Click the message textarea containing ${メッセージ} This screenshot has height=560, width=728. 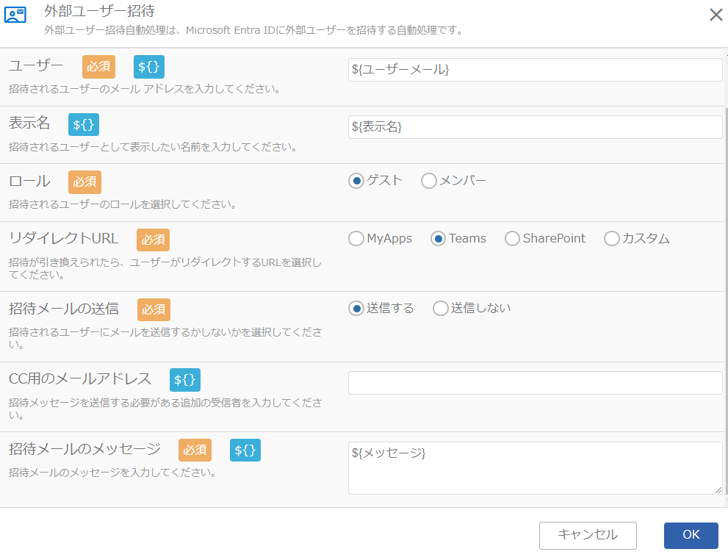pos(536,468)
